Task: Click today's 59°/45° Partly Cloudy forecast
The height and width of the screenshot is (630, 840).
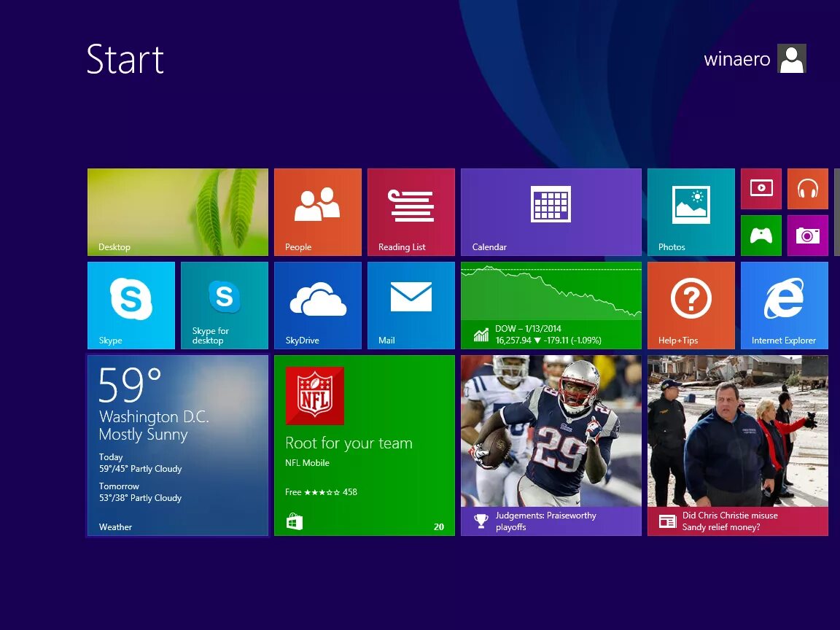Action: pyautogui.click(x=140, y=469)
